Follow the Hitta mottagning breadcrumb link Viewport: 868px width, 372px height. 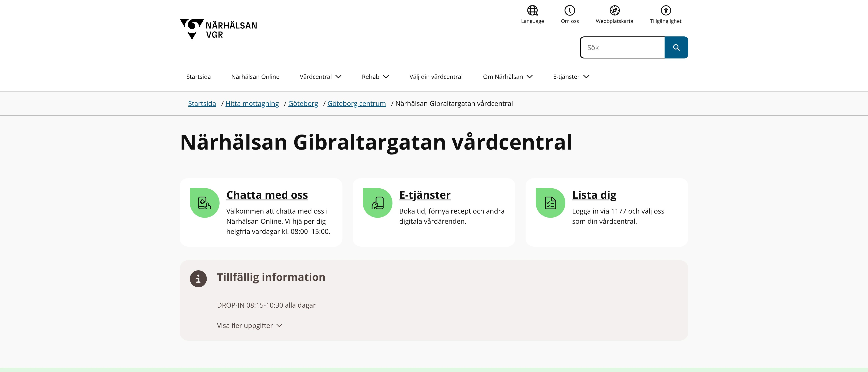(252, 103)
